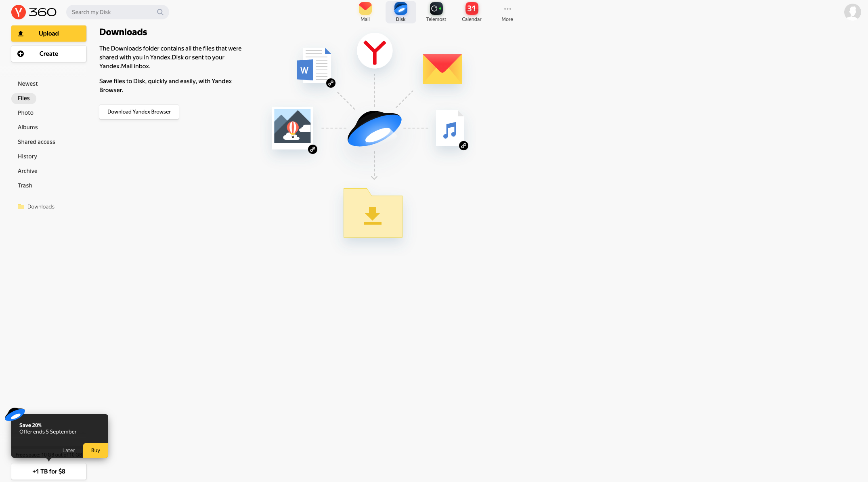Open Archive section

[x=27, y=171]
